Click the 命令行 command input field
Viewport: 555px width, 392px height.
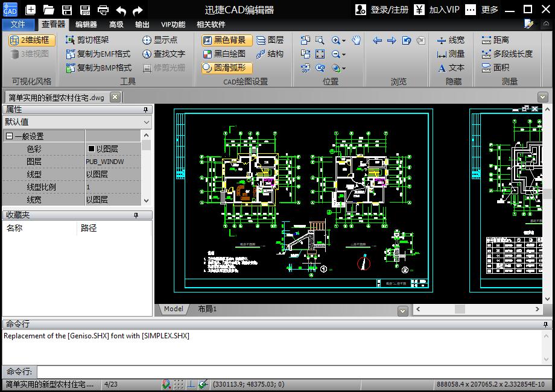point(290,371)
